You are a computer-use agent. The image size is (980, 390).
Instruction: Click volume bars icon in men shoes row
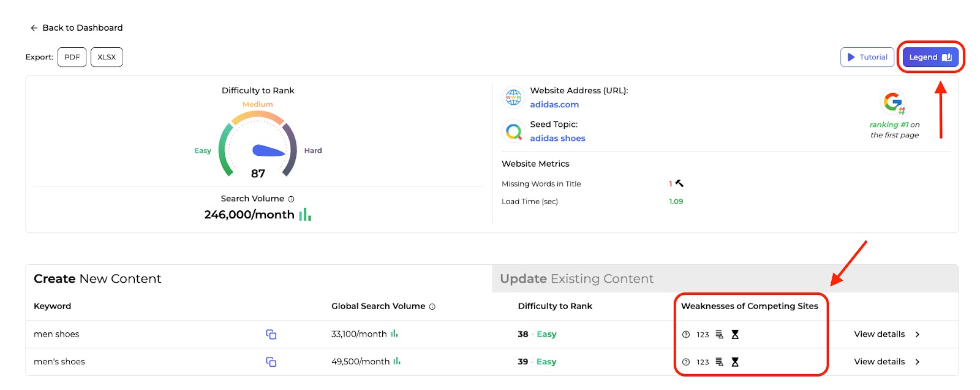pyautogui.click(x=394, y=334)
